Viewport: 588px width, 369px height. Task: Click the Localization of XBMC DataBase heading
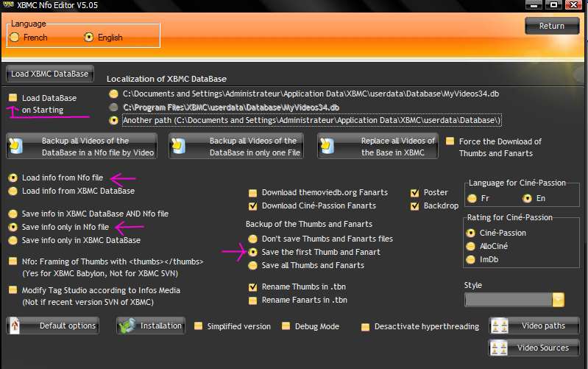coord(166,79)
